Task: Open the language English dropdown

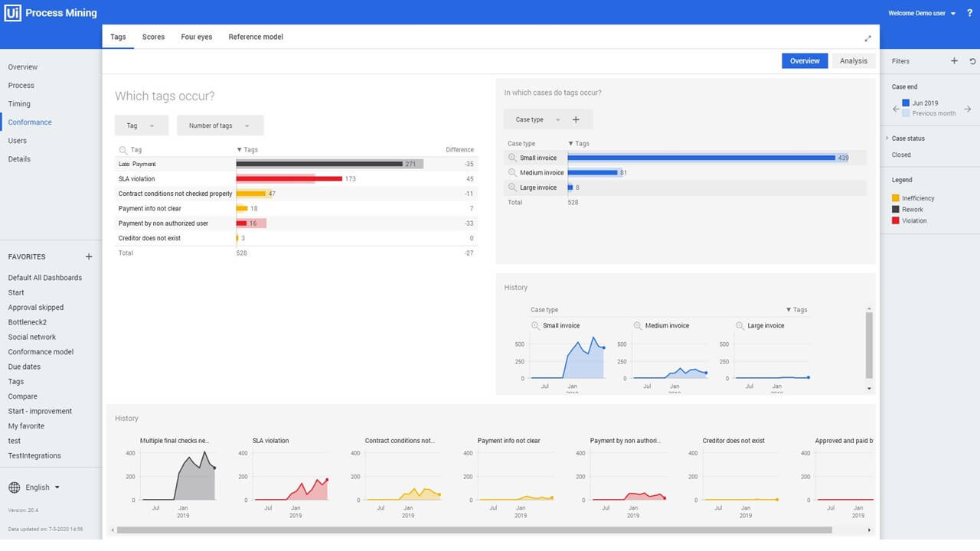Action: click(x=36, y=487)
